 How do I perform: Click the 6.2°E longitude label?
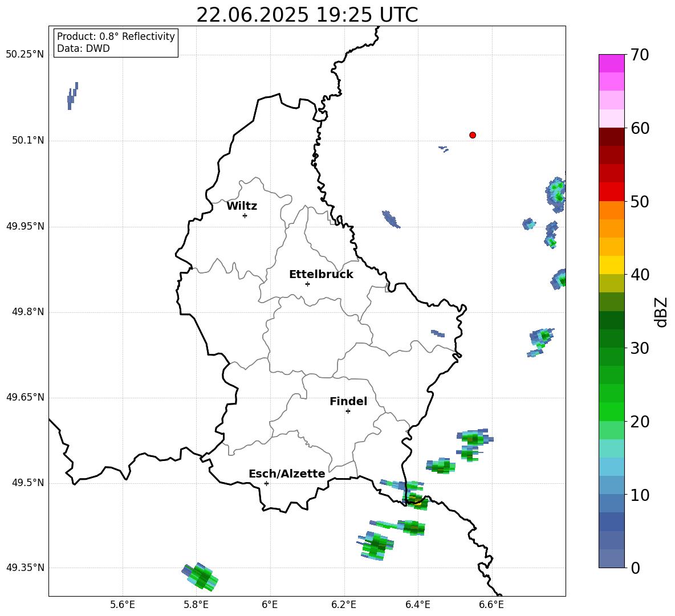click(x=344, y=605)
